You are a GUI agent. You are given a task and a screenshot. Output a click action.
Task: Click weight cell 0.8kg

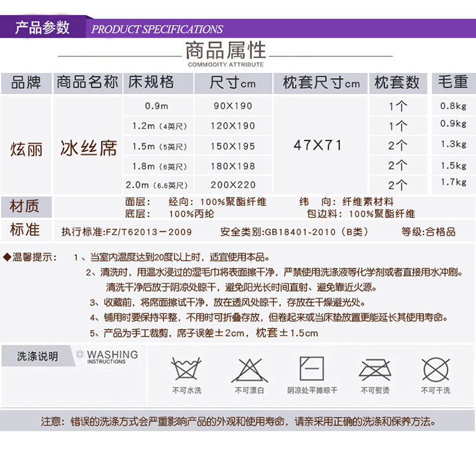(454, 105)
